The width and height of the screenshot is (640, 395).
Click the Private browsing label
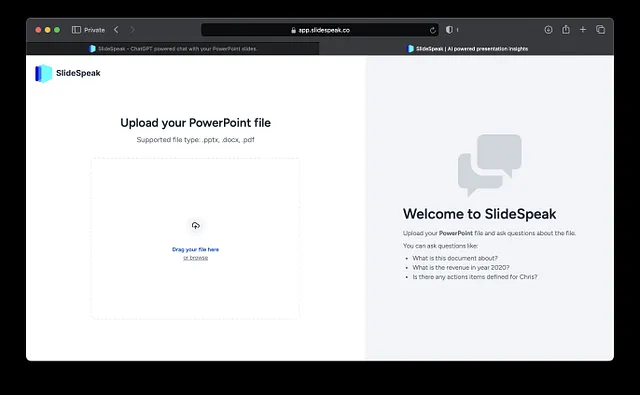[94, 30]
